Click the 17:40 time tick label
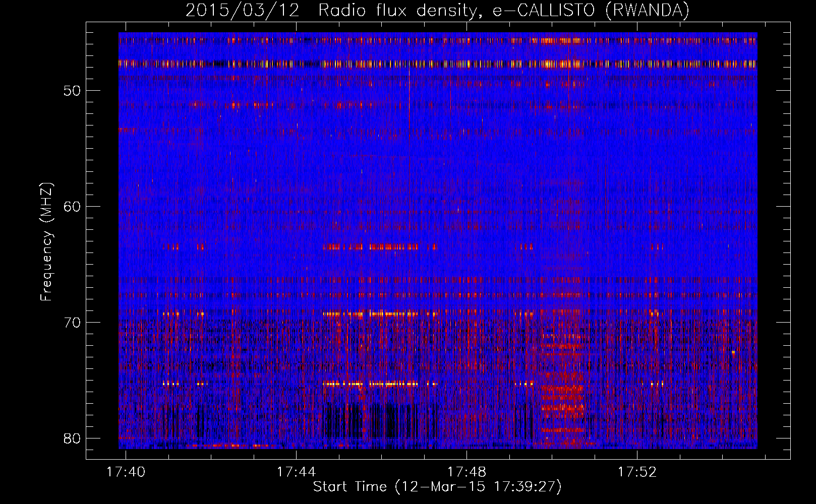The width and height of the screenshot is (816, 504). tap(126, 472)
